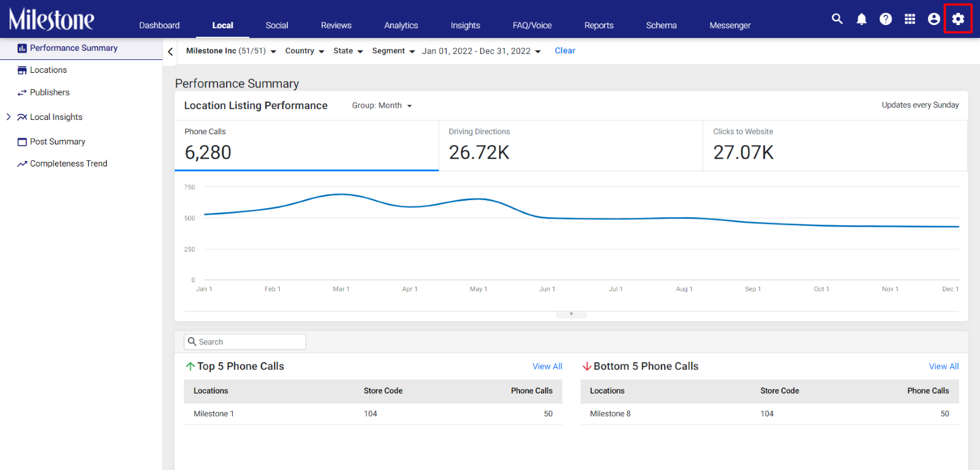Open the Segment filter dropdown
This screenshot has width=980, height=470.
tap(393, 51)
